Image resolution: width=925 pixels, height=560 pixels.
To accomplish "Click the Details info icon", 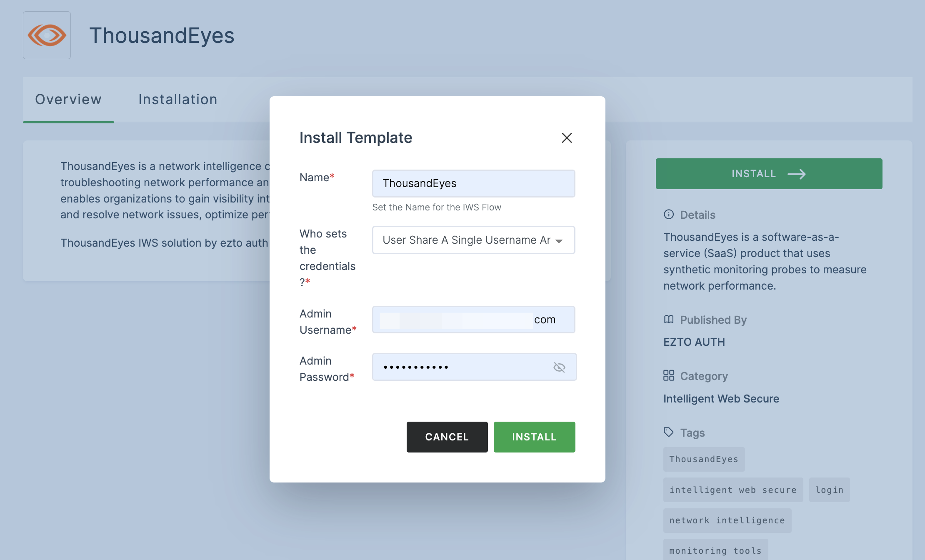I will coord(669,215).
